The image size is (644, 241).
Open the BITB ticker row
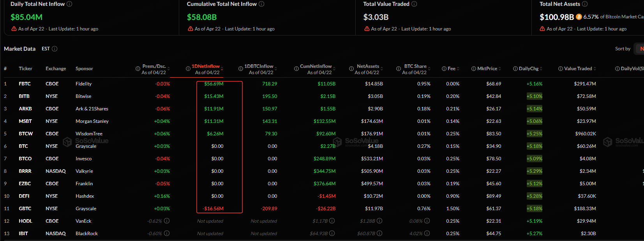tap(24, 96)
